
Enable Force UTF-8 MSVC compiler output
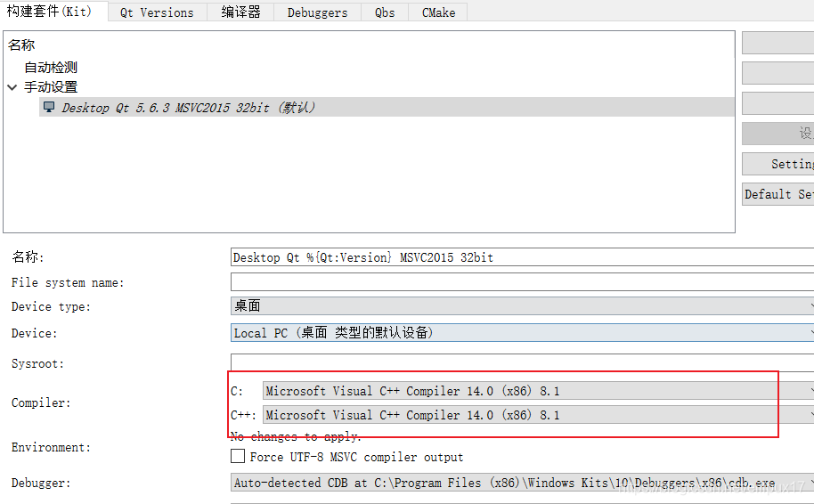click(x=238, y=457)
